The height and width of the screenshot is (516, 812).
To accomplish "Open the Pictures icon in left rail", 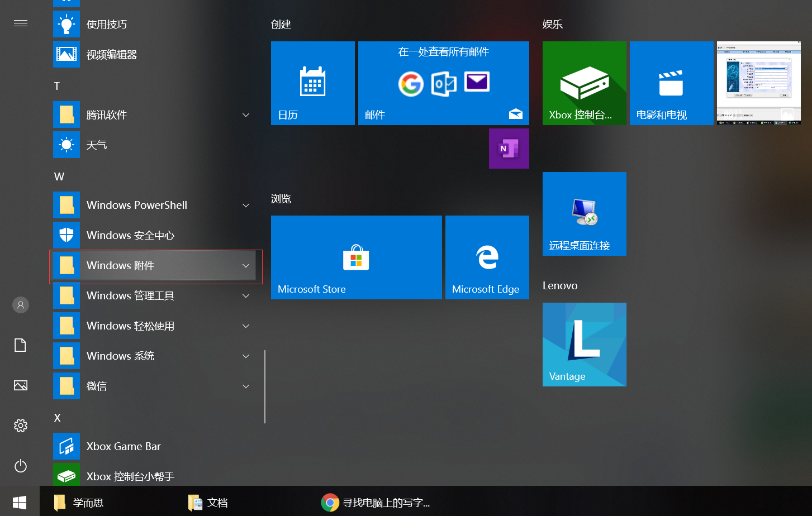I will coord(21,385).
